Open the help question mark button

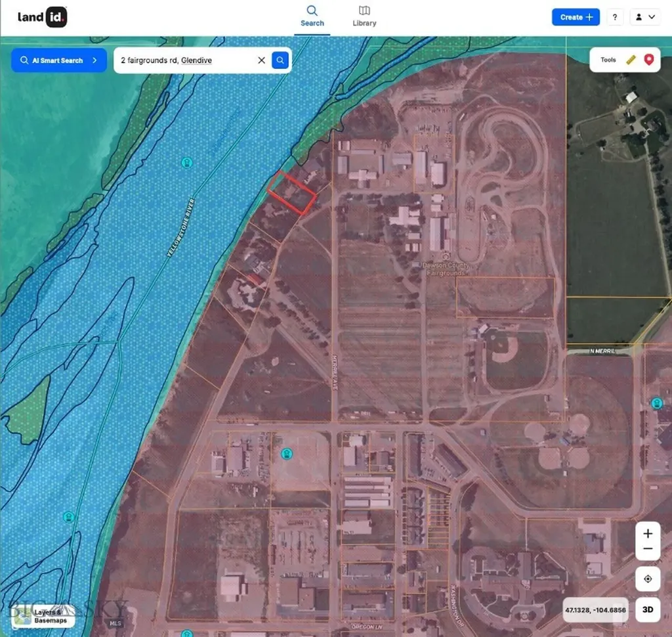pos(615,17)
